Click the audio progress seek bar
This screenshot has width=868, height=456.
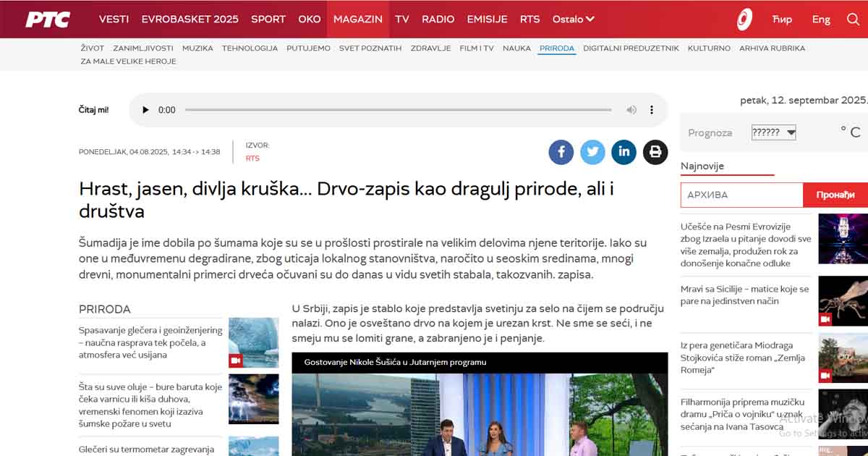click(398, 110)
